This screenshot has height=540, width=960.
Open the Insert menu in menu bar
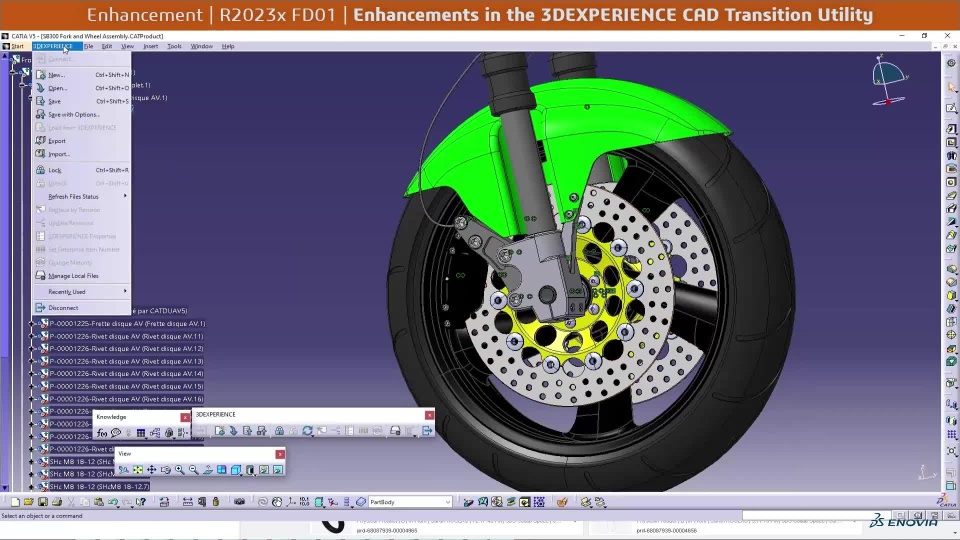pyautogui.click(x=151, y=46)
